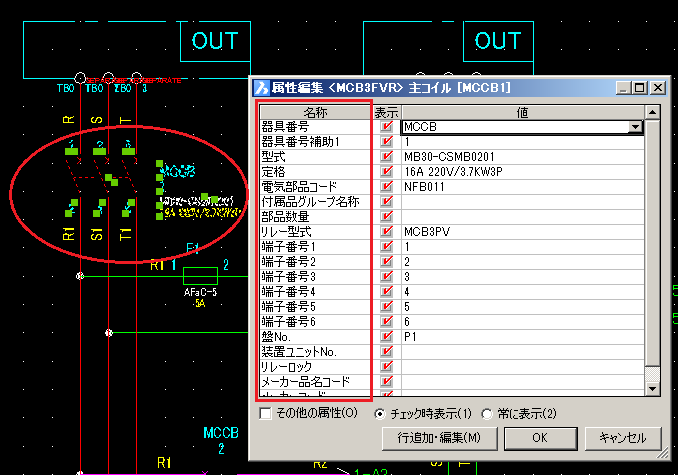Click value cell P1 for 盤No.
Screen dimensions: 678x475
(x=522, y=336)
